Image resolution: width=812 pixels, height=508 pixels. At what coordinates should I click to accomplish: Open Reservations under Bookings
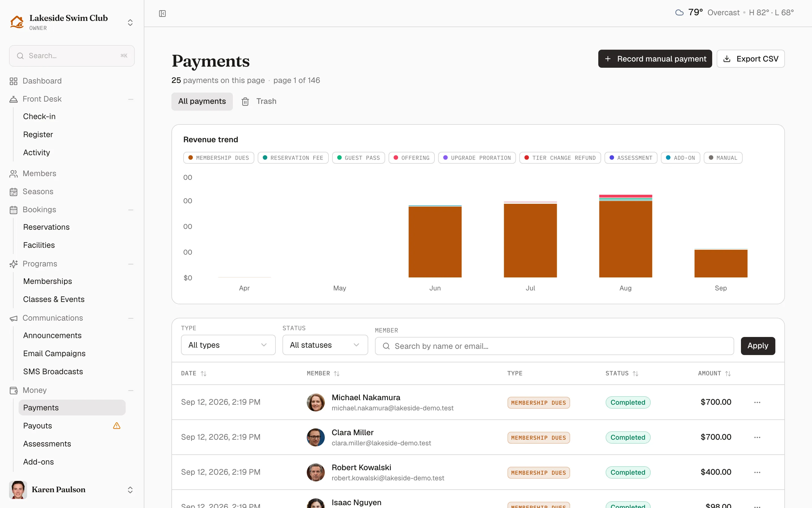[46, 227]
